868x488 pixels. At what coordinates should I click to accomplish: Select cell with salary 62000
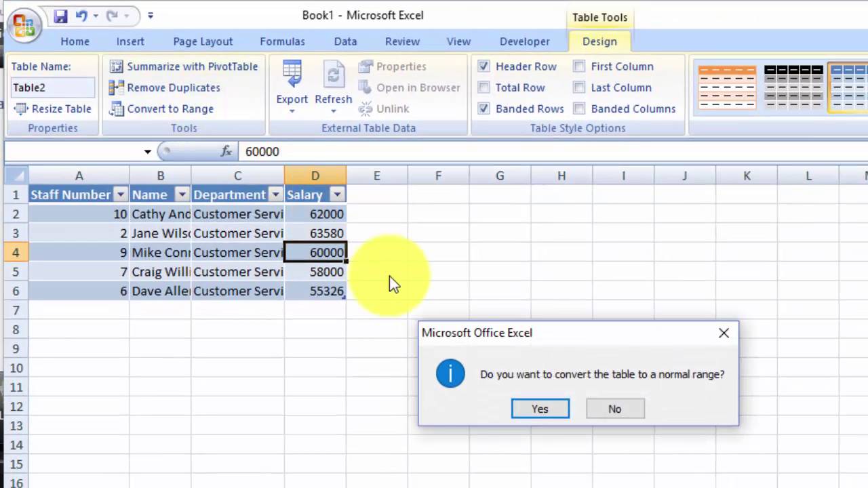(x=315, y=214)
